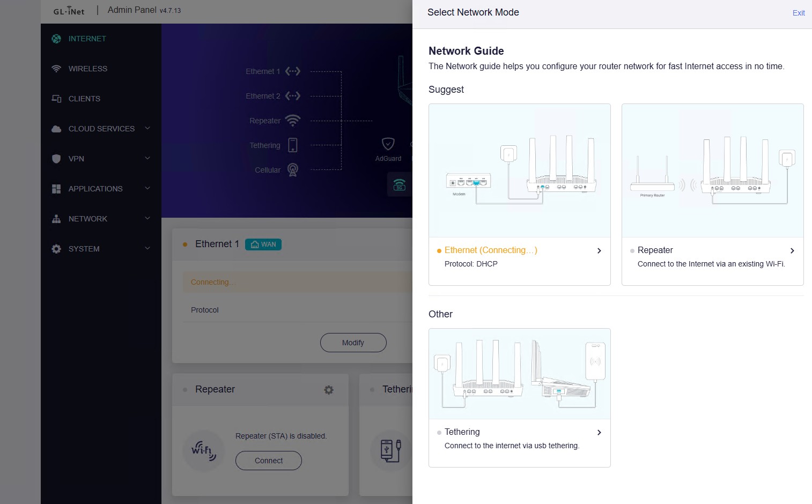This screenshot has width=812, height=504.
Task: Click the APPLICATIONS grid icon in sidebar
Action: [56, 189]
